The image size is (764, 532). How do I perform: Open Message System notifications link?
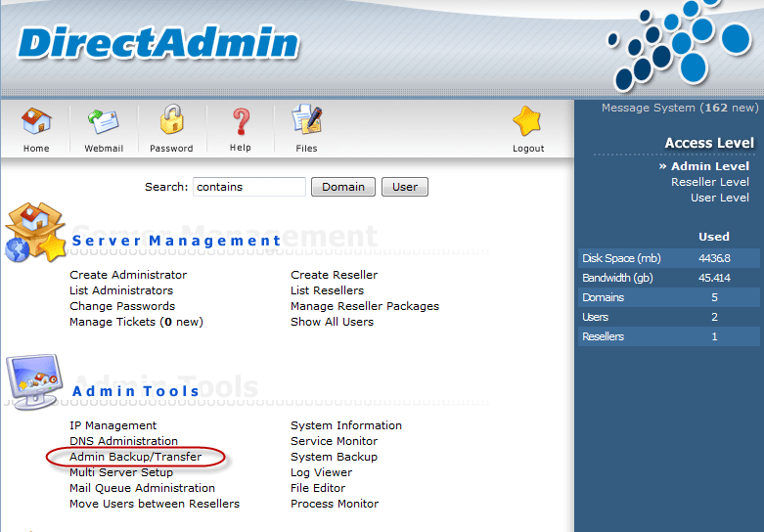pos(679,108)
